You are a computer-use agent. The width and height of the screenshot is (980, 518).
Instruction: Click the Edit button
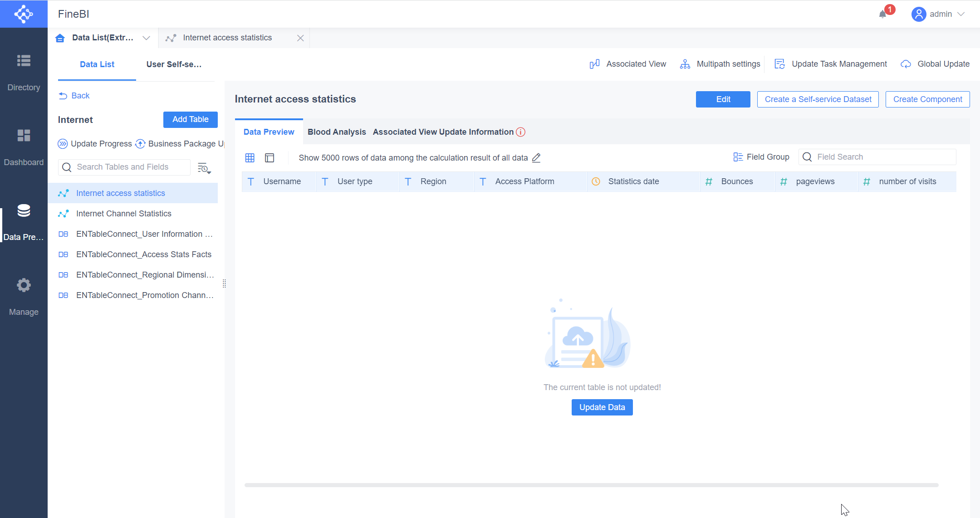[x=723, y=99]
